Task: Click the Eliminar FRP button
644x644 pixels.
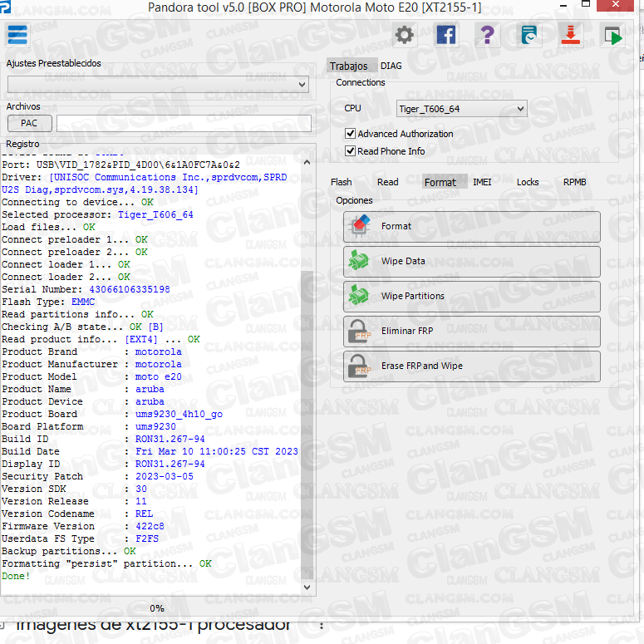Action: click(471, 331)
